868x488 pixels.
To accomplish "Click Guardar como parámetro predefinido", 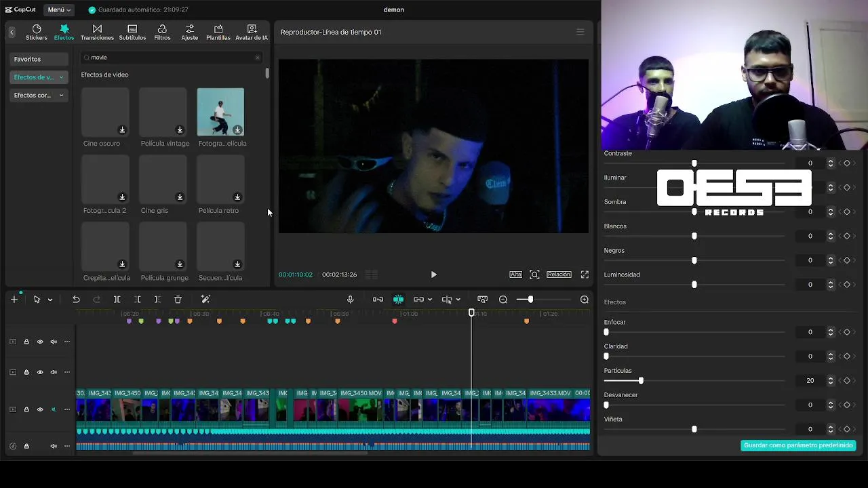I will tap(798, 445).
